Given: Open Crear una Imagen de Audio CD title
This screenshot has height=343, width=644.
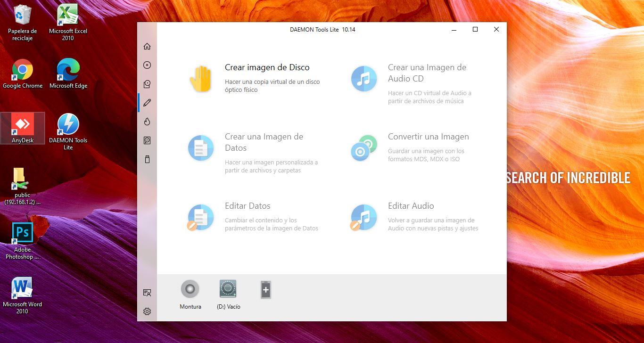Looking at the screenshot, I should 427,73.
